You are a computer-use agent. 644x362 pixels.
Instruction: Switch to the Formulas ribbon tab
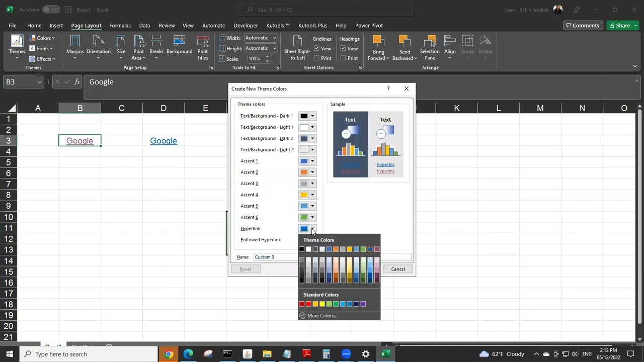tap(120, 25)
